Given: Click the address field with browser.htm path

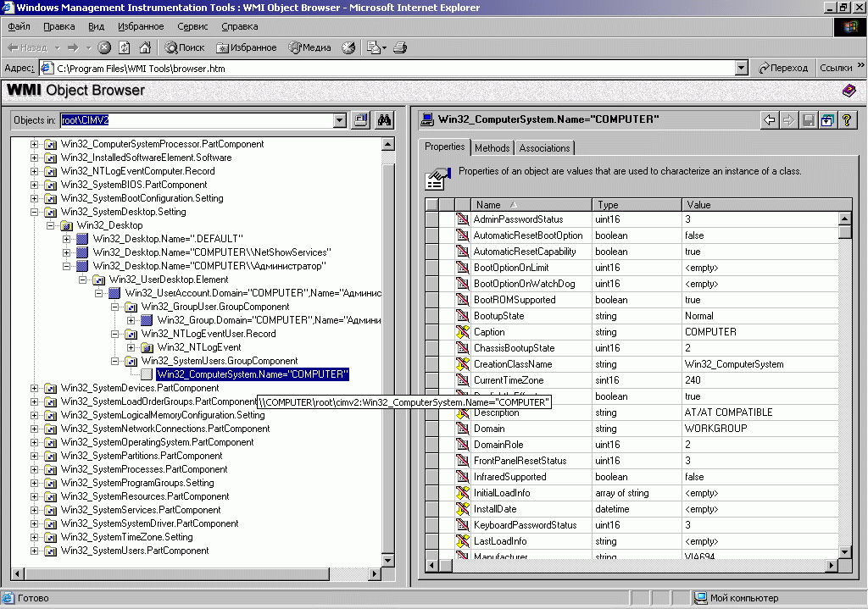Looking at the screenshot, I should click(395, 68).
